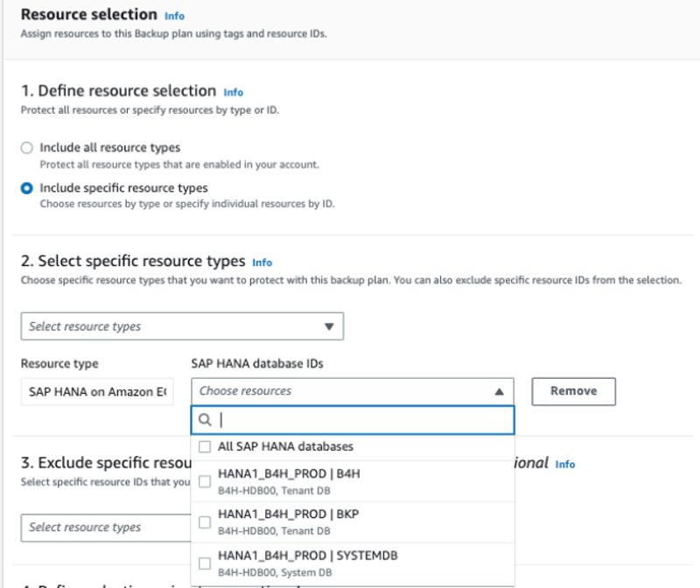Tick the HANA1_B4H_PROD | B4H checkbox
This screenshot has height=588, width=700.
point(205,480)
